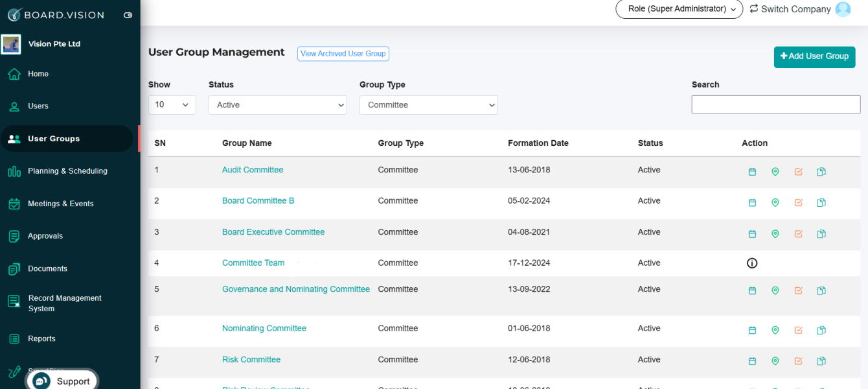This screenshot has height=389, width=868.
Task: Open Governance and Nominating Committee link
Action: 296,289
